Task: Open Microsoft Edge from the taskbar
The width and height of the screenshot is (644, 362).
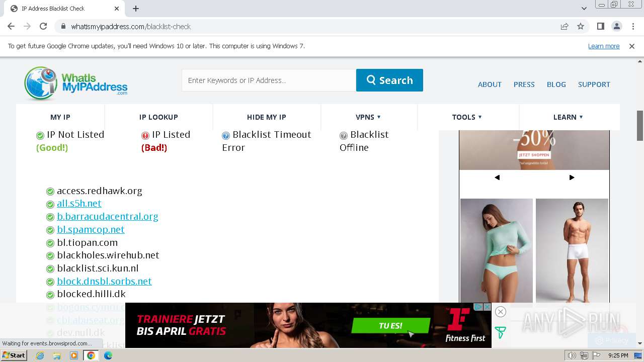Action: point(108,355)
